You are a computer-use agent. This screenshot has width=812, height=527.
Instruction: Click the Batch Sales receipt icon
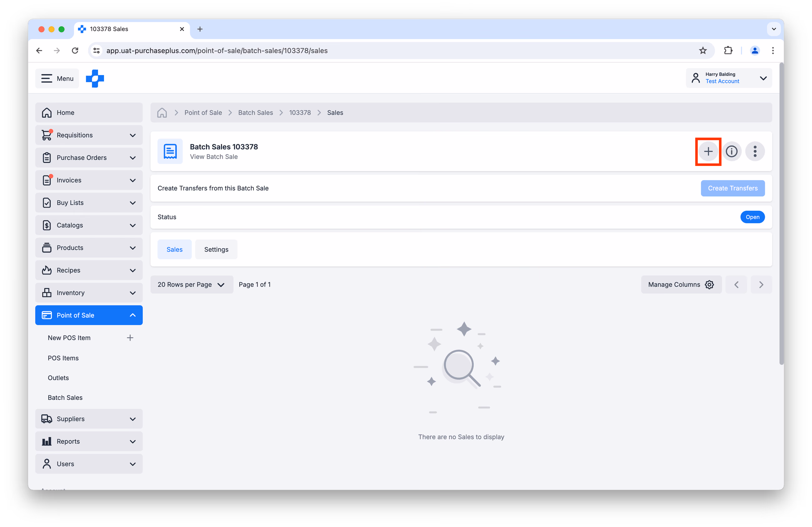point(170,151)
